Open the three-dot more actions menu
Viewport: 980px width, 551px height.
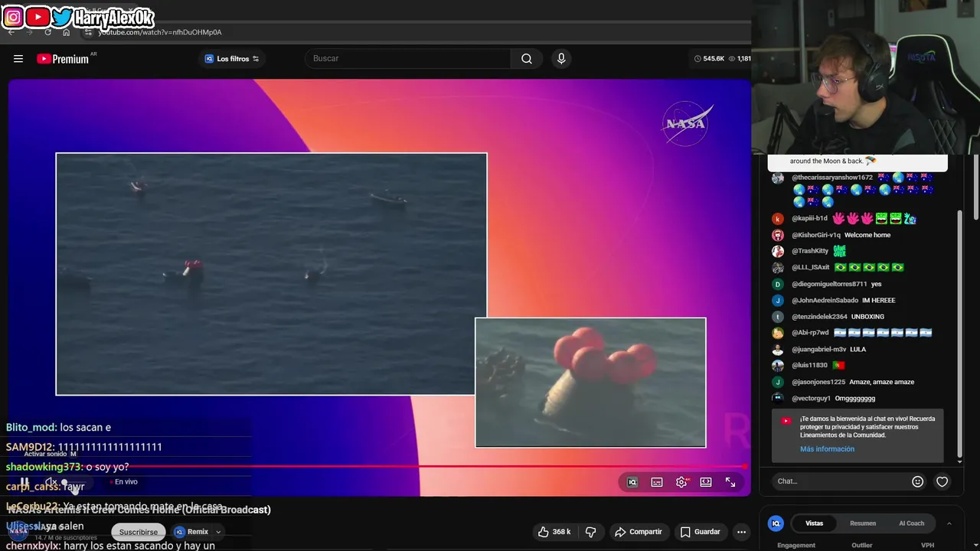coord(741,532)
